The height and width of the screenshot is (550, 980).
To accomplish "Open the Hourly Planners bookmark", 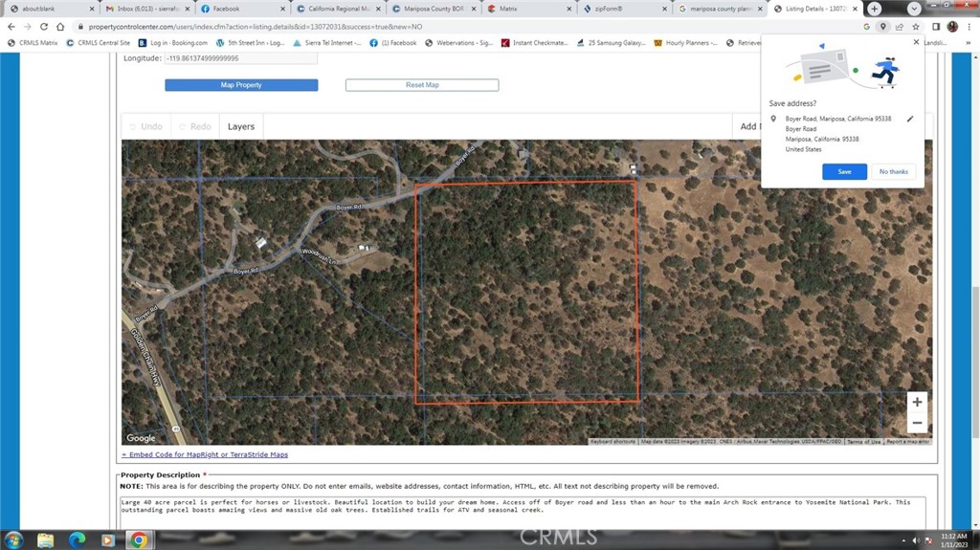I will pyautogui.click(x=685, y=43).
